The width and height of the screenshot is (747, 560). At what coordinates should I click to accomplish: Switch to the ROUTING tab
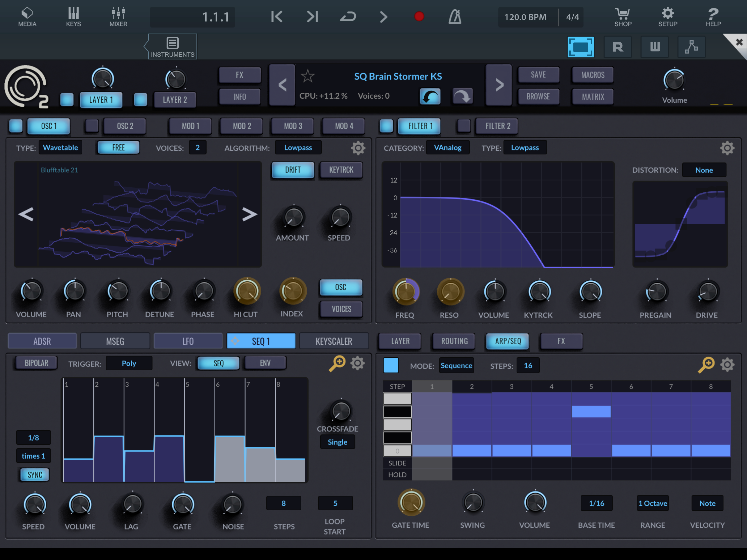454,341
